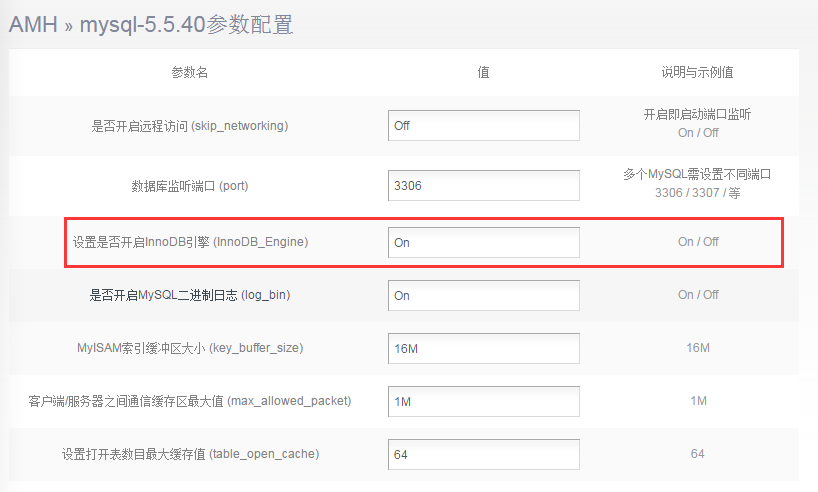Click the 说明与示例值 column header

pyautogui.click(x=697, y=73)
